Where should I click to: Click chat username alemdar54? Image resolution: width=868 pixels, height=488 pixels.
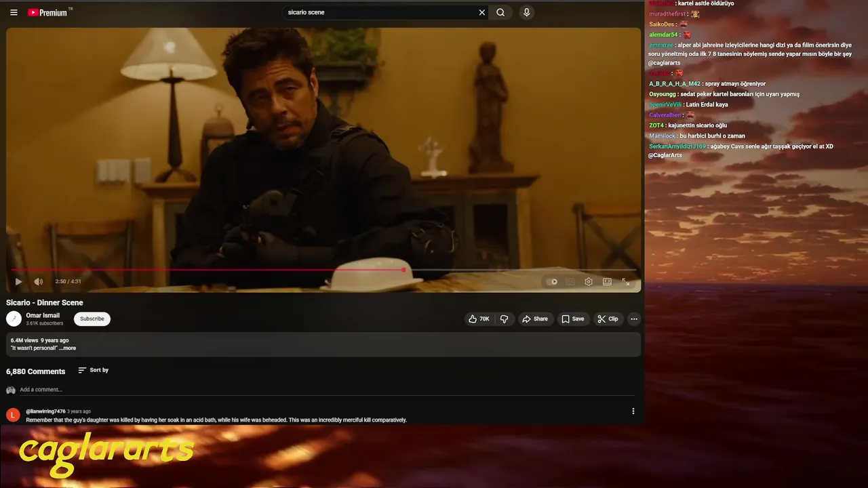663,35
